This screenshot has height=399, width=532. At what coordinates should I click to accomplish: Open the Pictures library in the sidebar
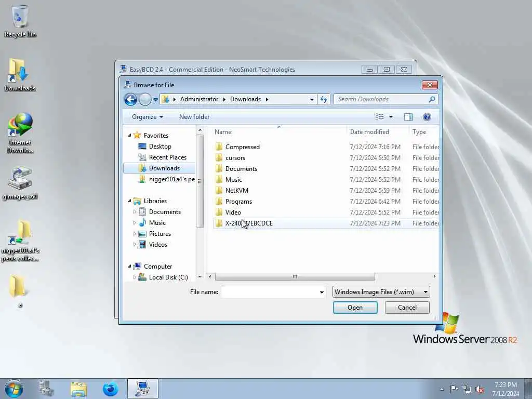160,233
